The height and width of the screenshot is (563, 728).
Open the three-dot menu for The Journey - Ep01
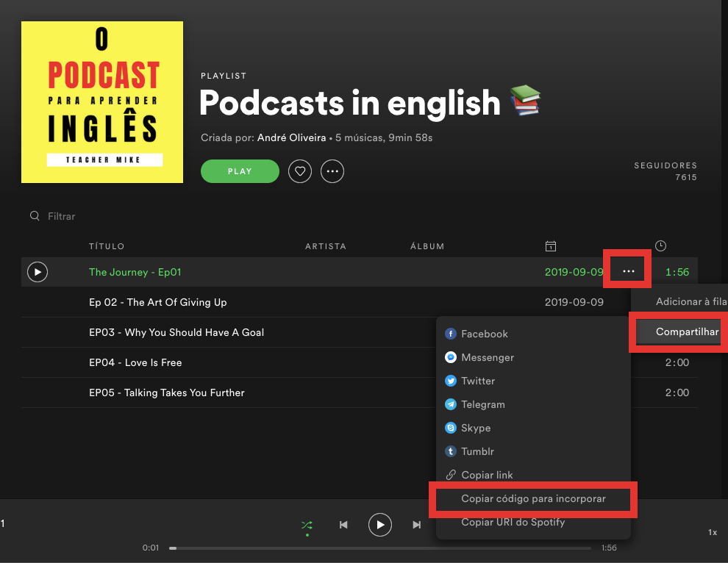[x=628, y=271]
